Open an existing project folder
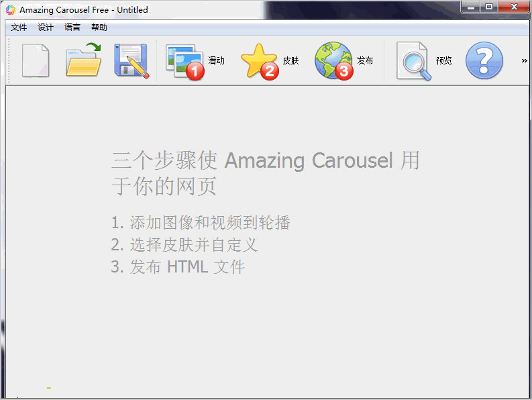This screenshot has width=532, height=400. (83, 60)
